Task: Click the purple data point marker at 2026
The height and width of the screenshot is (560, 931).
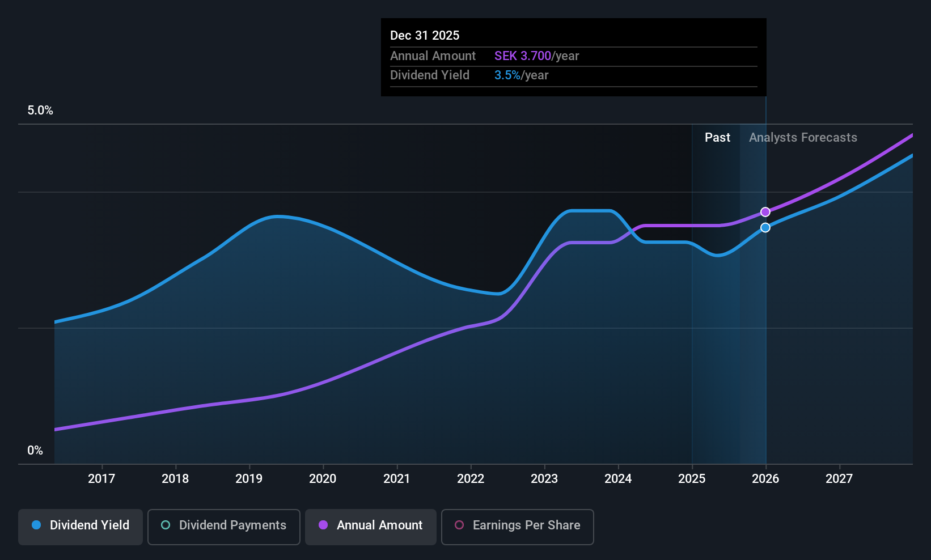Action: point(765,212)
